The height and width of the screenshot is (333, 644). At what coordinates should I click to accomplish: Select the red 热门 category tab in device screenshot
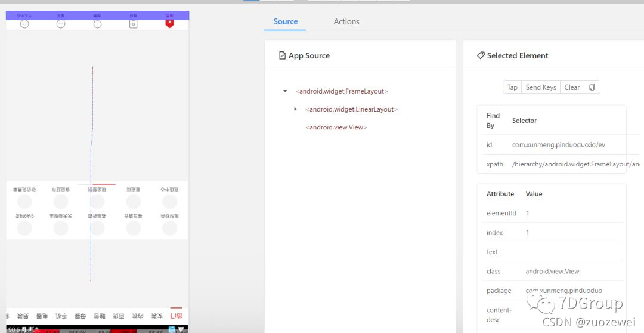176,316
